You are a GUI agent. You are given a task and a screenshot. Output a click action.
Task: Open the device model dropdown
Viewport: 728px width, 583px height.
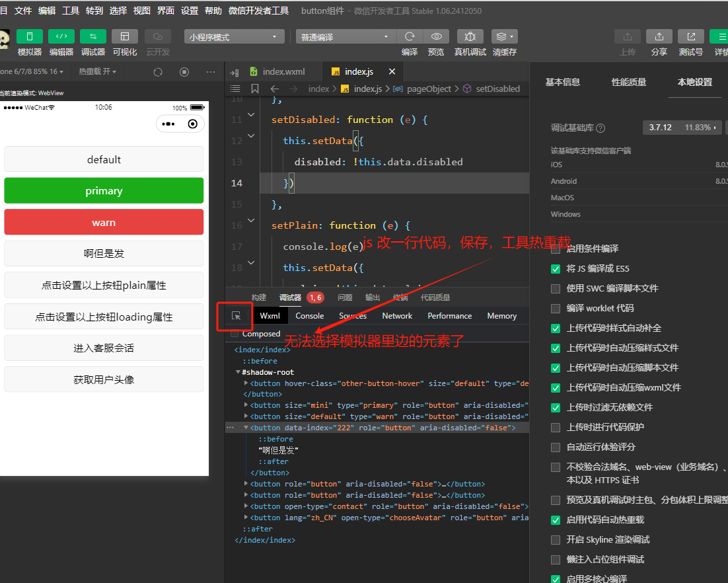pyautogui.click(x=32, y=71)
